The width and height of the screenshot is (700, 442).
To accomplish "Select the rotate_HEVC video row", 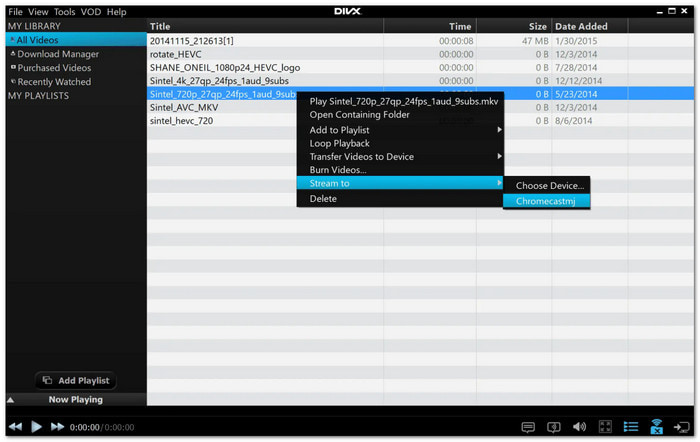I will point(420,54).
